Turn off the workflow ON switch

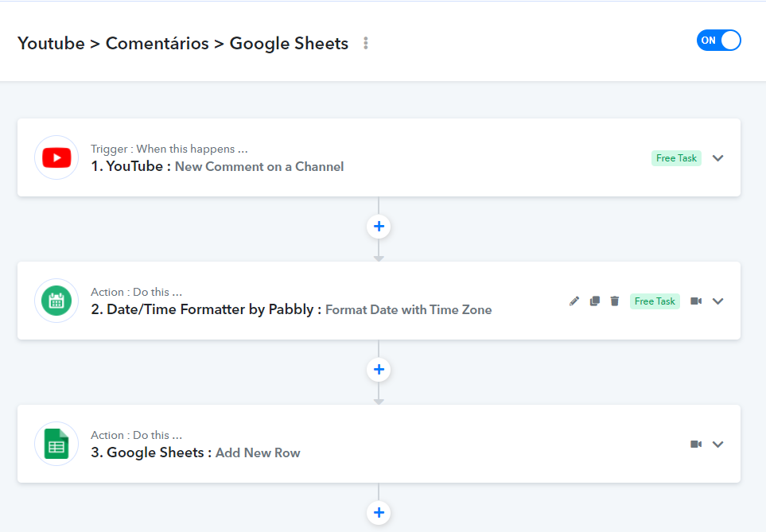pos(718,41)
